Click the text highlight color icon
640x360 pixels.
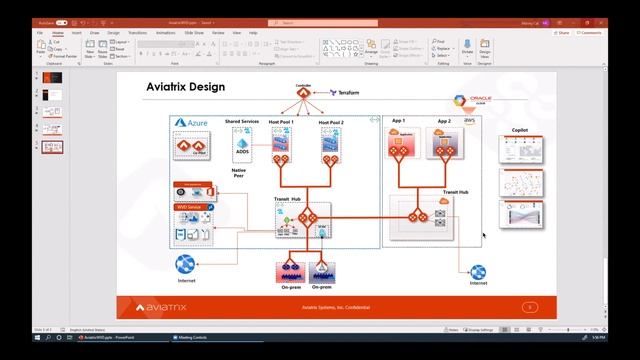[198, 53]
